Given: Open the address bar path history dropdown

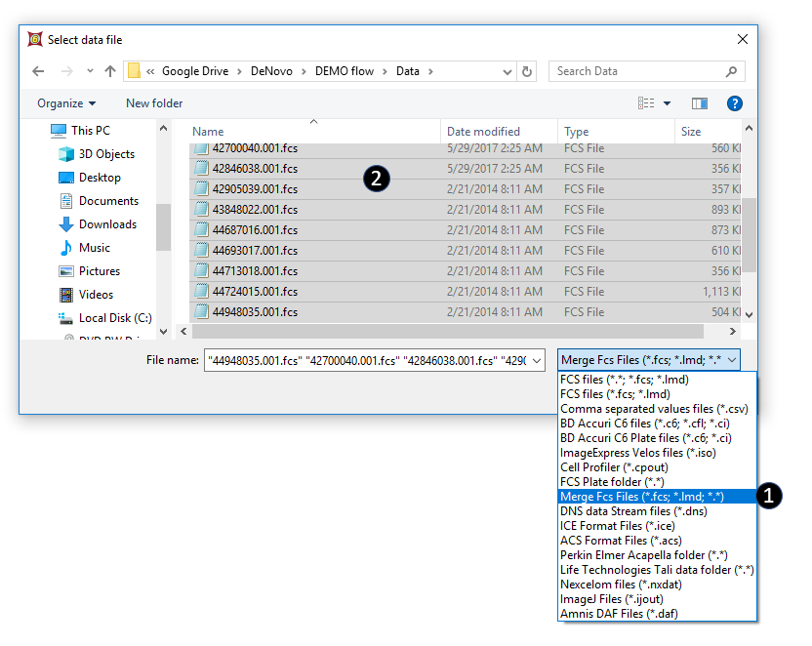Looking at the screenshot, I should click(x=507, y=71).
